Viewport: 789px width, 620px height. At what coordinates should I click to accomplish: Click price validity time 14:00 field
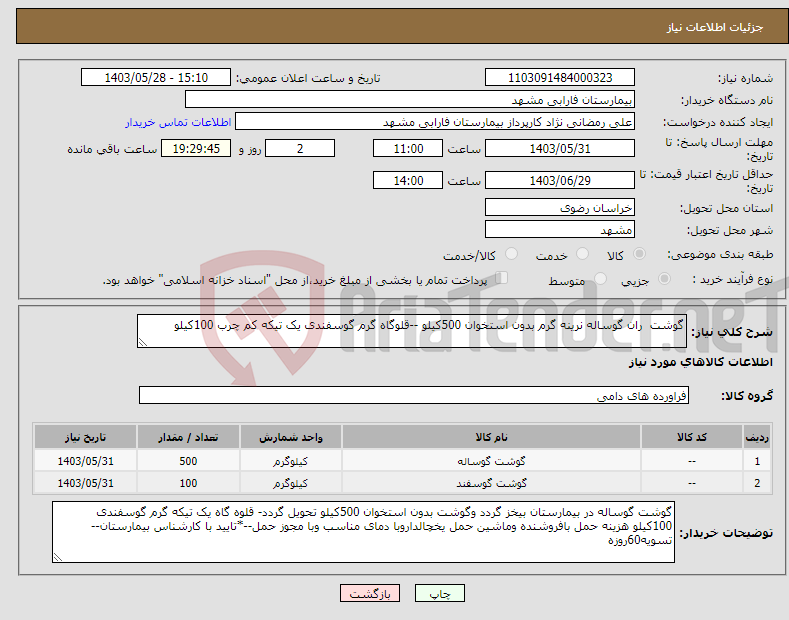[x=408, y=180]
